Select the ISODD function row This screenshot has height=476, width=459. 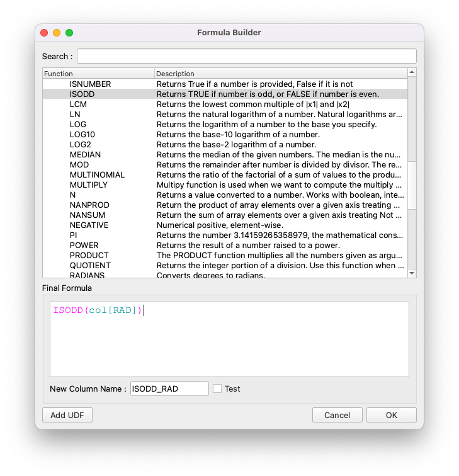[x=225, y=94]
